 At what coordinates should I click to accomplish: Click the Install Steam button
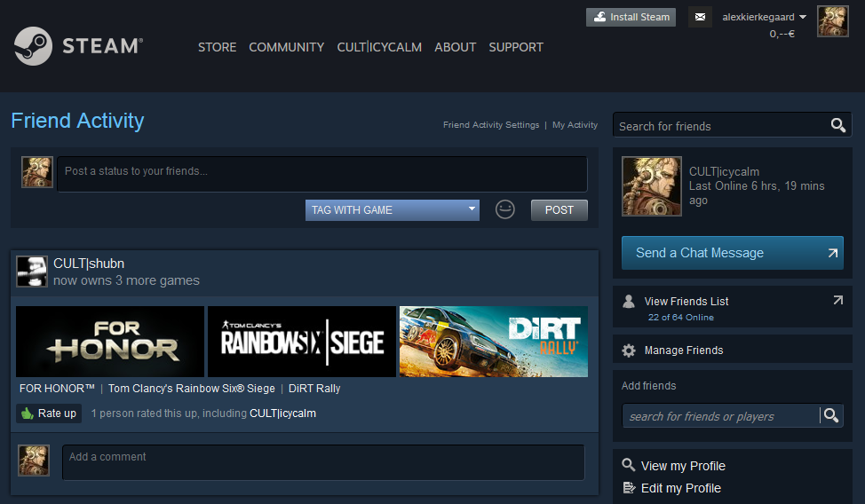(631, 17)
